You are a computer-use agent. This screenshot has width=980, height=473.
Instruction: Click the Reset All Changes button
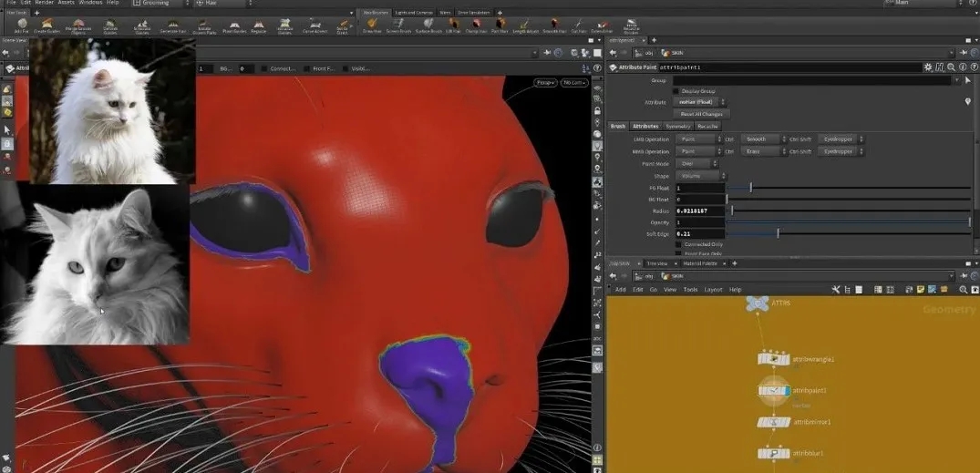click(701, 114)
